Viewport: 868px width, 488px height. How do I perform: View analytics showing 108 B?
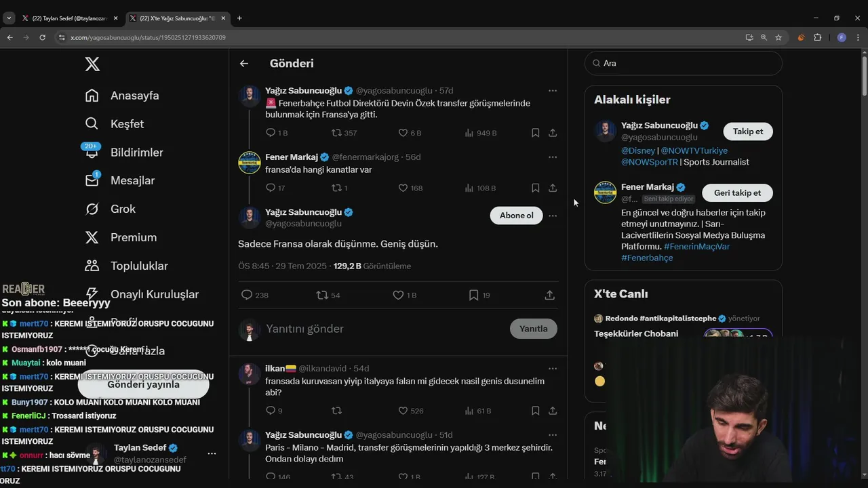[x=481, y=188]
